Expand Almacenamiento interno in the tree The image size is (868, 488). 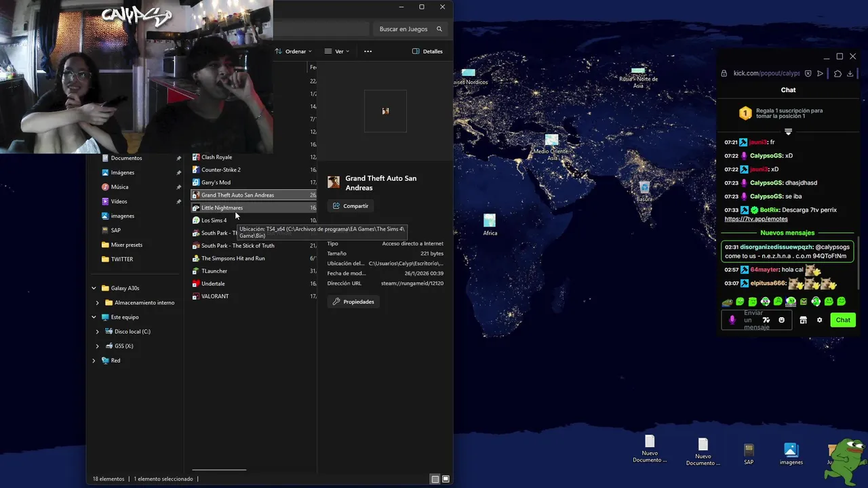[x=98, y=303]
